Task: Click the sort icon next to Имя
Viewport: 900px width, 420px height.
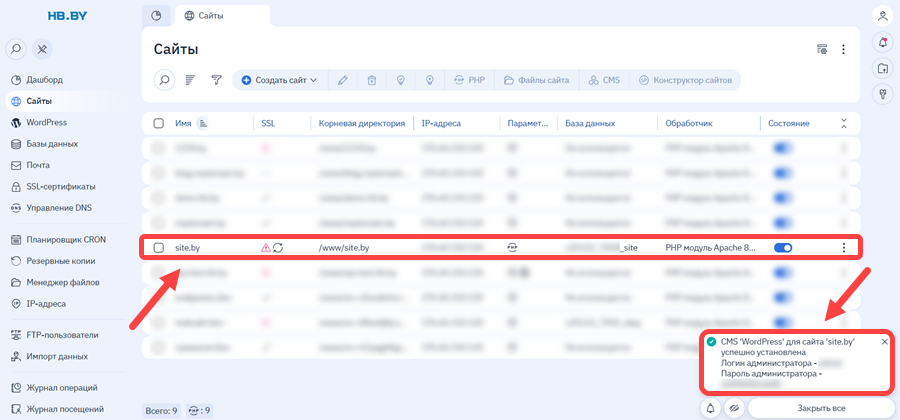Action: [203, 123]
